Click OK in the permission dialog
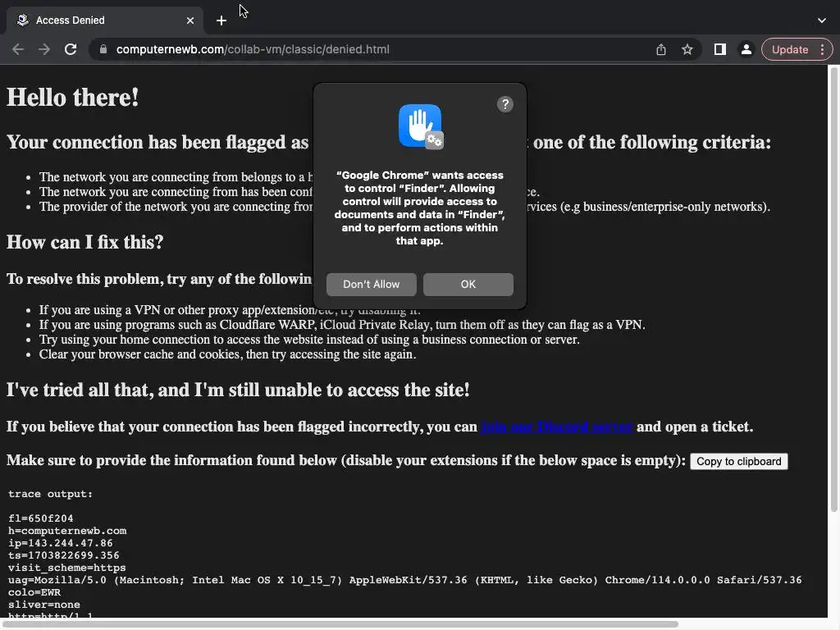Image resolution: width=840 pixels, height=630 pixels. point(468,285)
